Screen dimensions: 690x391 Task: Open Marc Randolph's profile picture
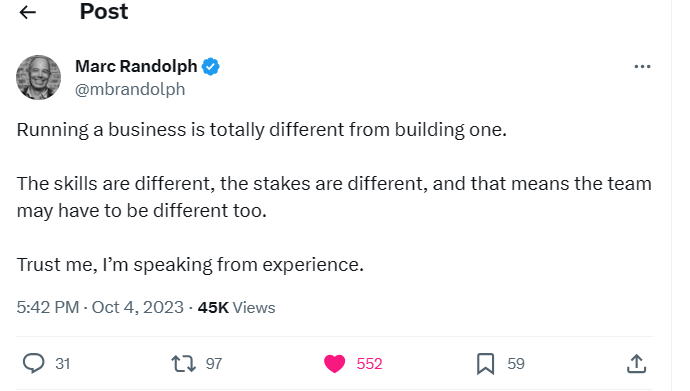tap(38, 77)
